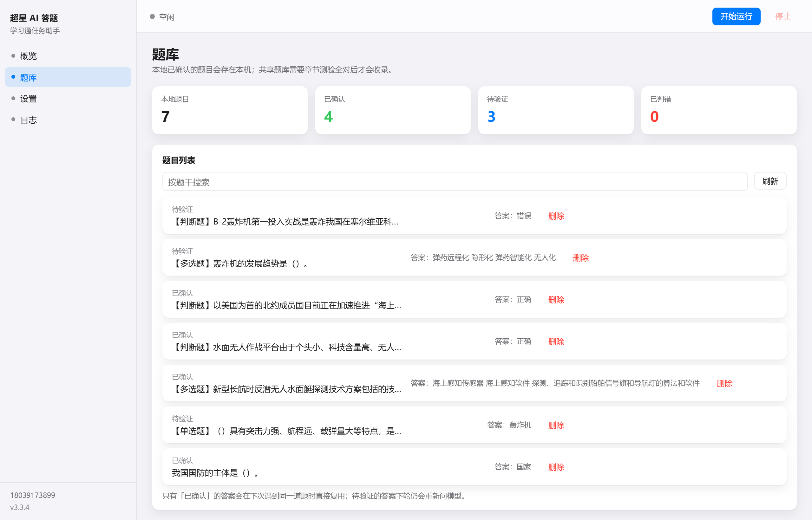Click the question 我国国防的主体是（）
The height and width of the screenshot is (520, 812).
pos(215,473)
